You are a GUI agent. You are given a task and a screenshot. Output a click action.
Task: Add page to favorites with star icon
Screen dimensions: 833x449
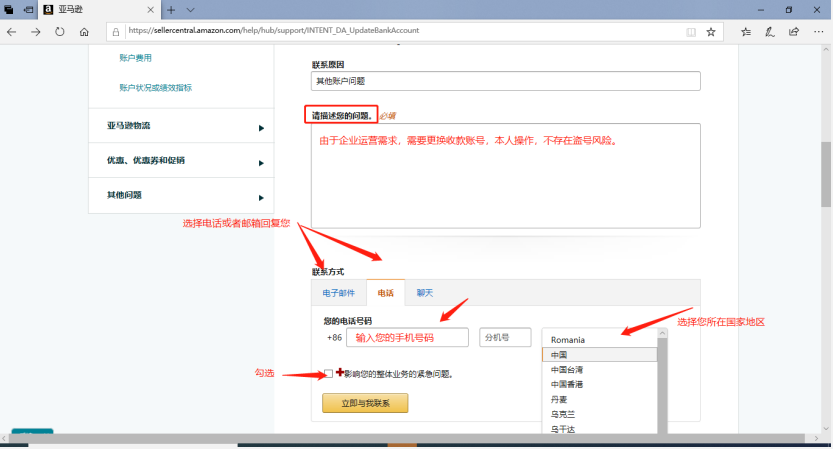[x=711, y=31]
